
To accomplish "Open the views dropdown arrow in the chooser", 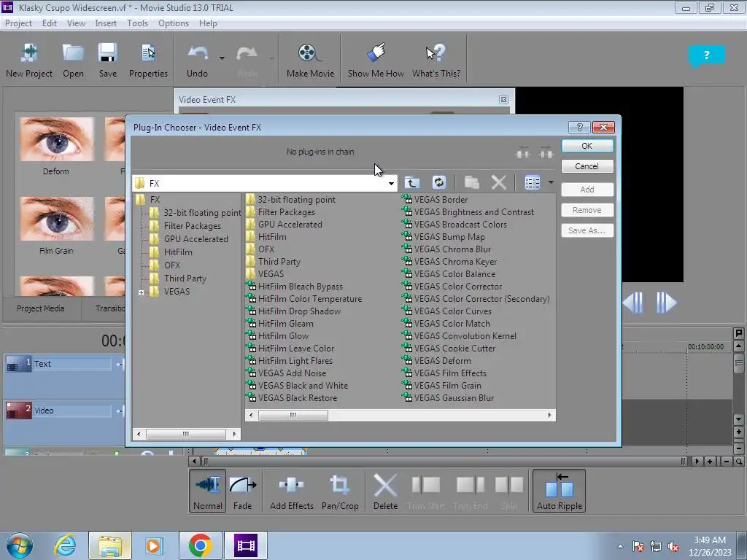I will 551,182.
